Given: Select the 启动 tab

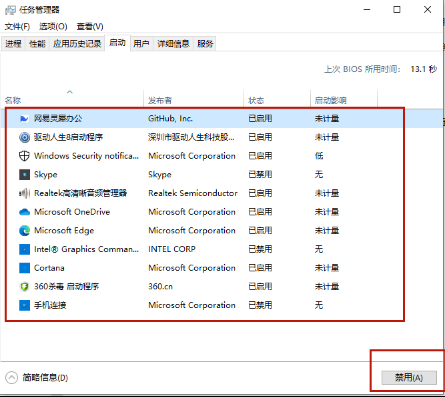Looking at the screenshot, I should (117, 43).
